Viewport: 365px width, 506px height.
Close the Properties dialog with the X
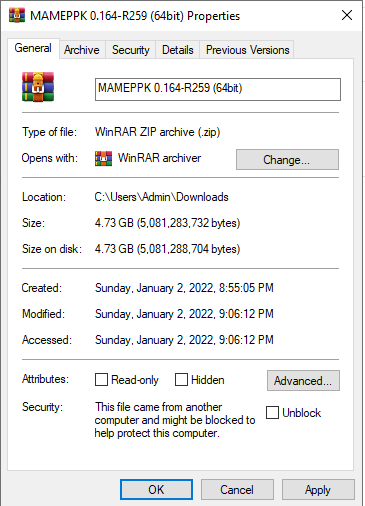(347, 15)
